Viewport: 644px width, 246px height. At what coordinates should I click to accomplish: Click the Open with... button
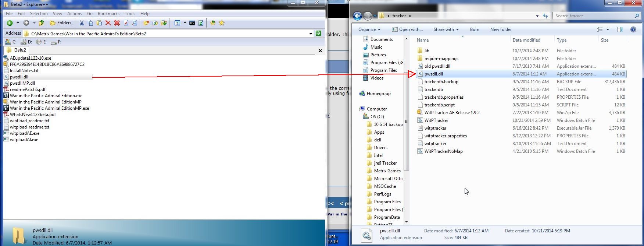[407, 29]
